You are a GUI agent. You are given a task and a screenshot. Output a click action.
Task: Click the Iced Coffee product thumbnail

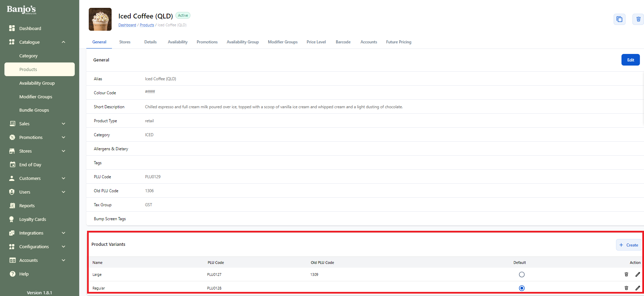[100, 19]
